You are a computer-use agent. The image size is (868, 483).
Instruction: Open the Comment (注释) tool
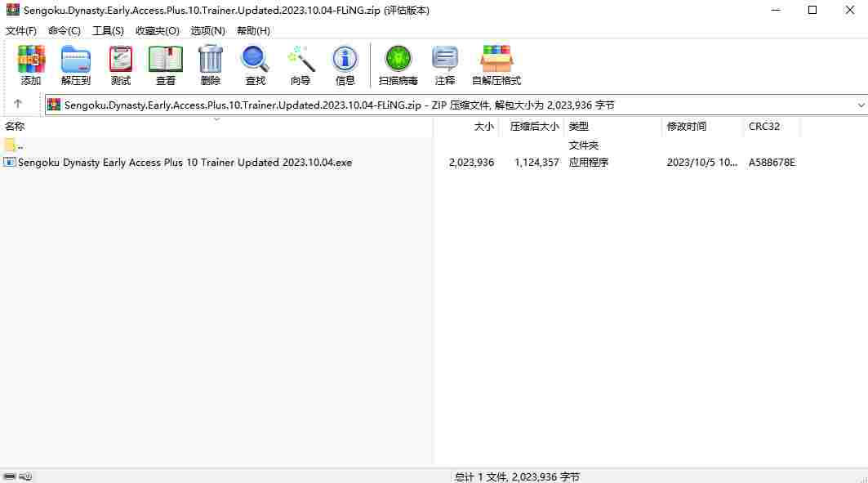point(445,65)
